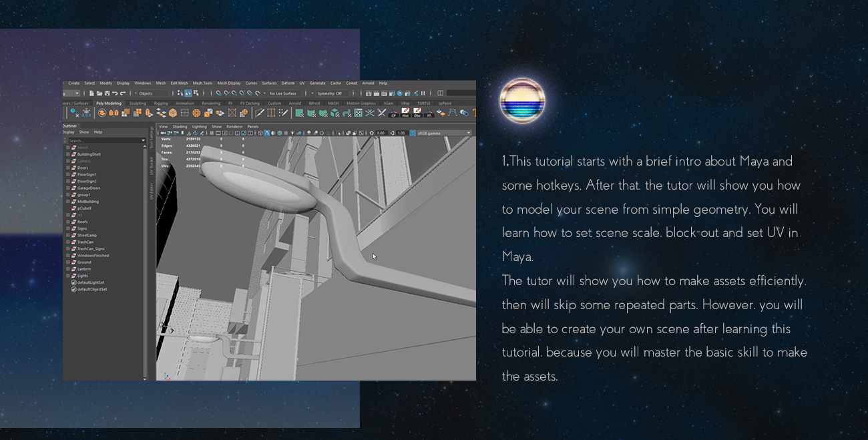This screenshot has height=440, width=868.
Task: Click the CP shelf icon
Action: coord(394,113)
